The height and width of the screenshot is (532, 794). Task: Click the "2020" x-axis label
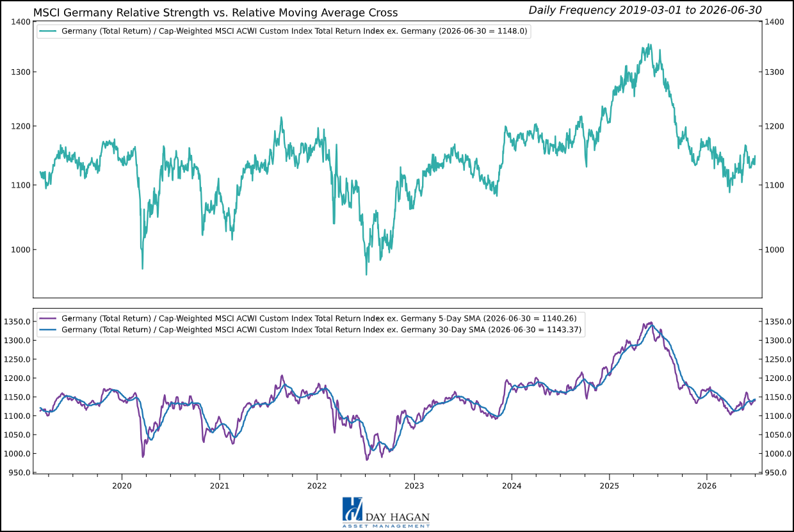[122, 485]
